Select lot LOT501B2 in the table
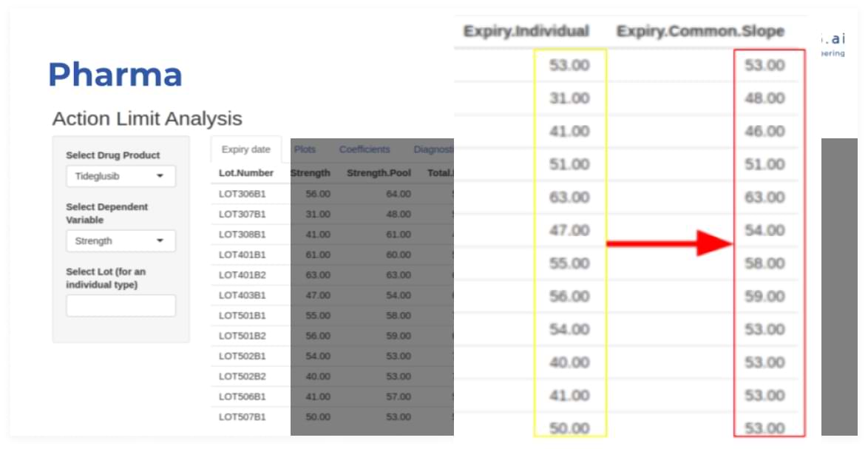The image size is (868, 449). (x=242, y=336)
